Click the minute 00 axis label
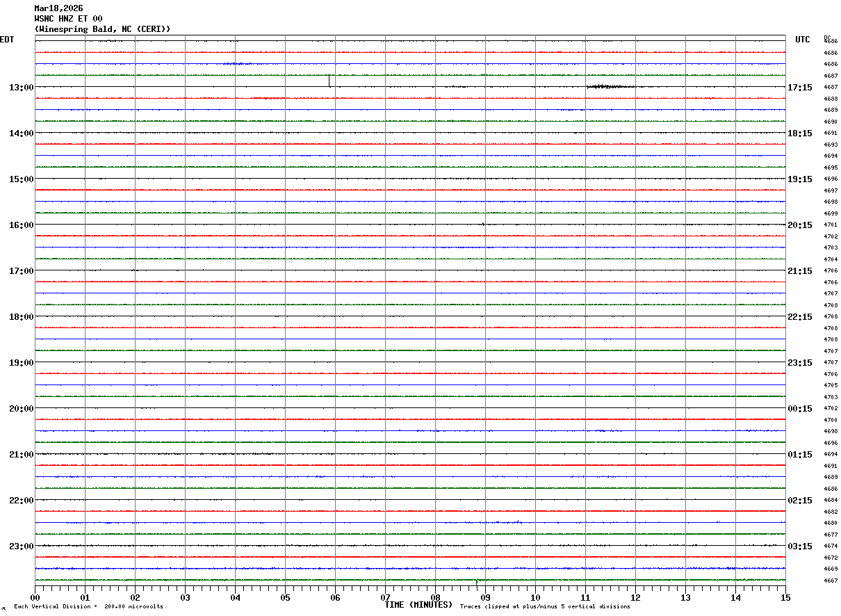 click(35, 597)
